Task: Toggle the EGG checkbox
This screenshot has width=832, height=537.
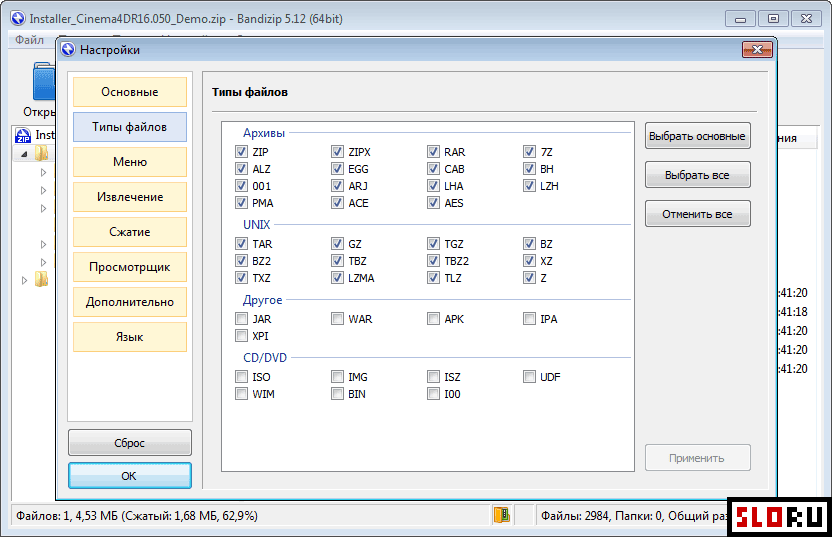Action: (337, 169)
